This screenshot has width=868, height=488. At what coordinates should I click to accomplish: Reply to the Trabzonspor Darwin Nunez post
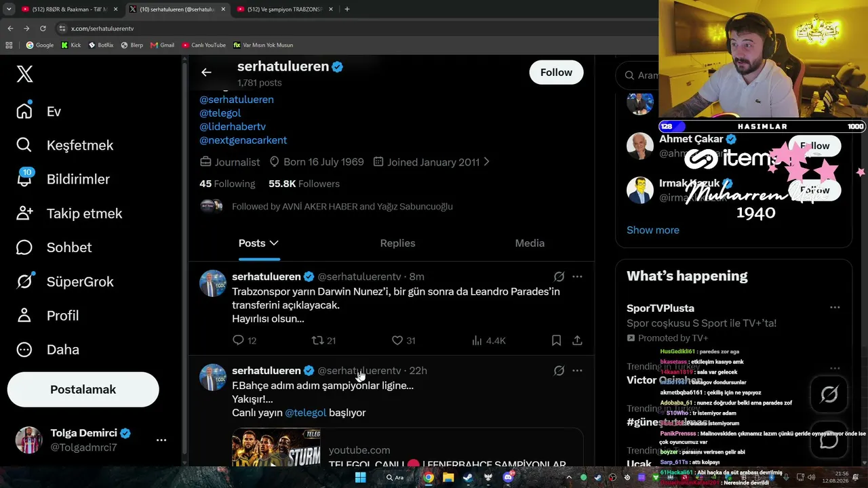(x=238, y=340)
